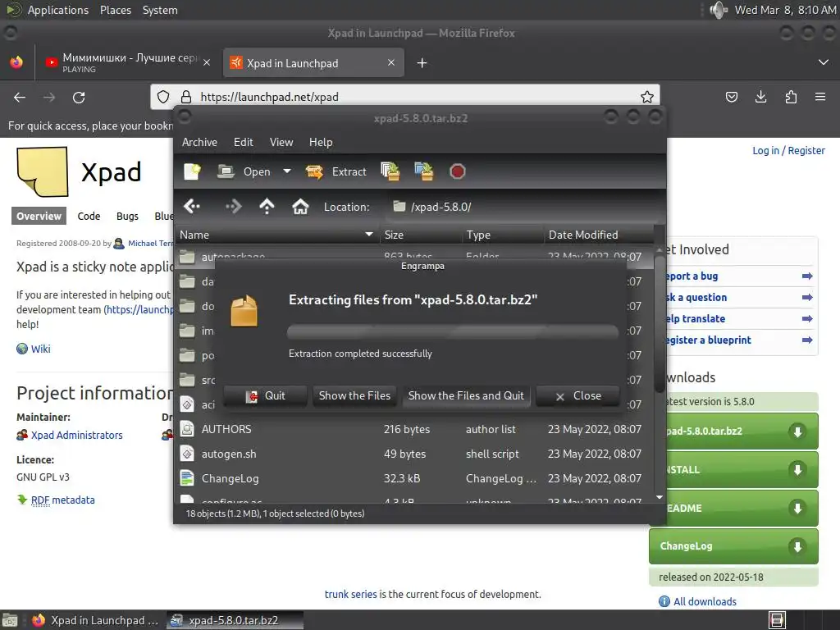The height and width of the screenshot is (630, 840).
Task: Go back in Firefox
Action: click(x=20, y=97)
